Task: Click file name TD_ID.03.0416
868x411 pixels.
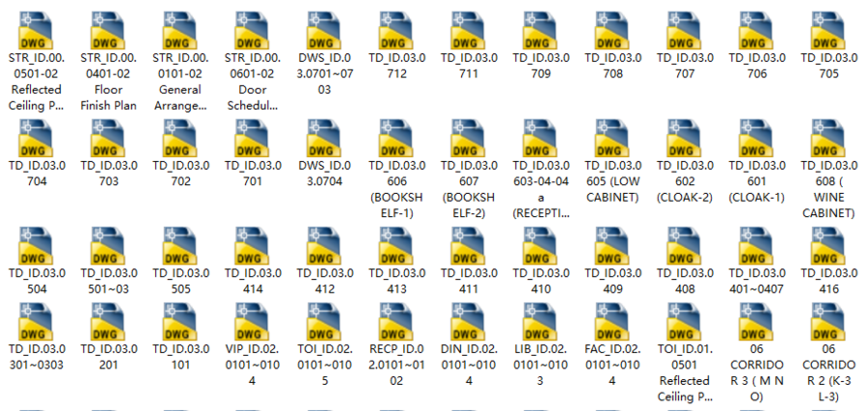Action: coord(828,281)
